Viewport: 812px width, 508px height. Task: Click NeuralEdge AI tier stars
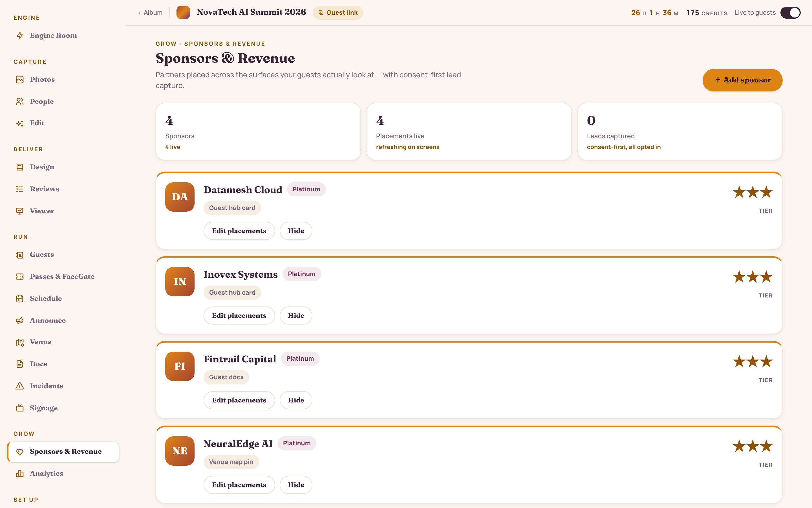[753, 446]
